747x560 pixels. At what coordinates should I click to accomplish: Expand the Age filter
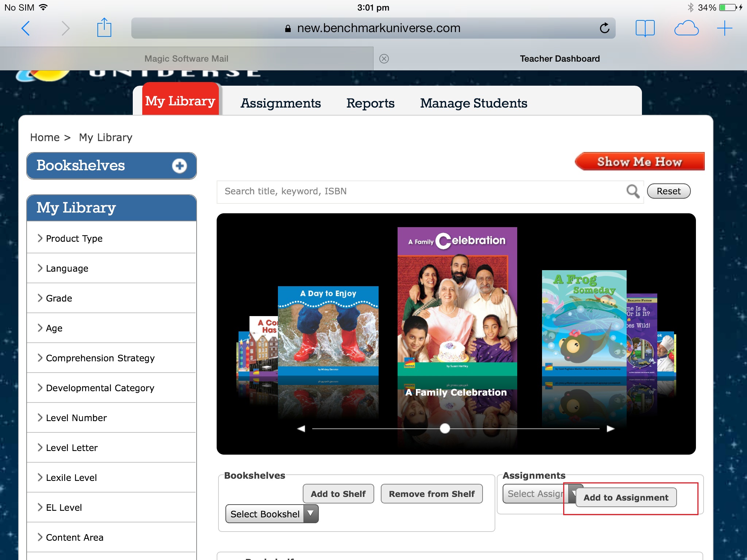(x=111, y=328)
